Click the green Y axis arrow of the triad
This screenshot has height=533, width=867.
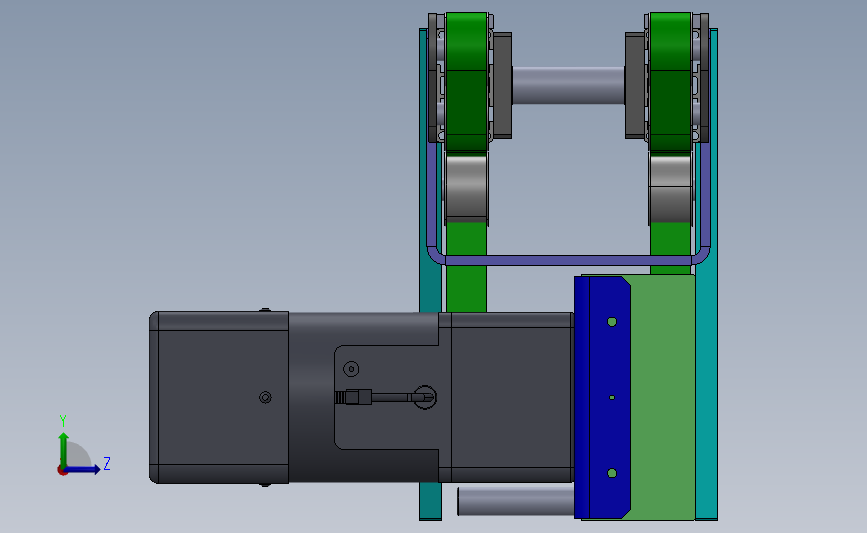coord(64,450)
